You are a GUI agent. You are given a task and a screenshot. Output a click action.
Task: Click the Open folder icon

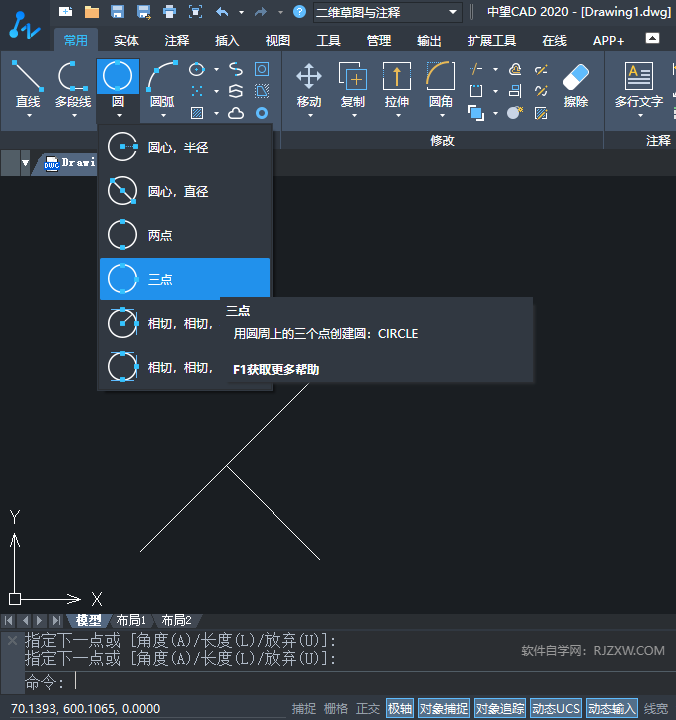click(x=92, y=11)
